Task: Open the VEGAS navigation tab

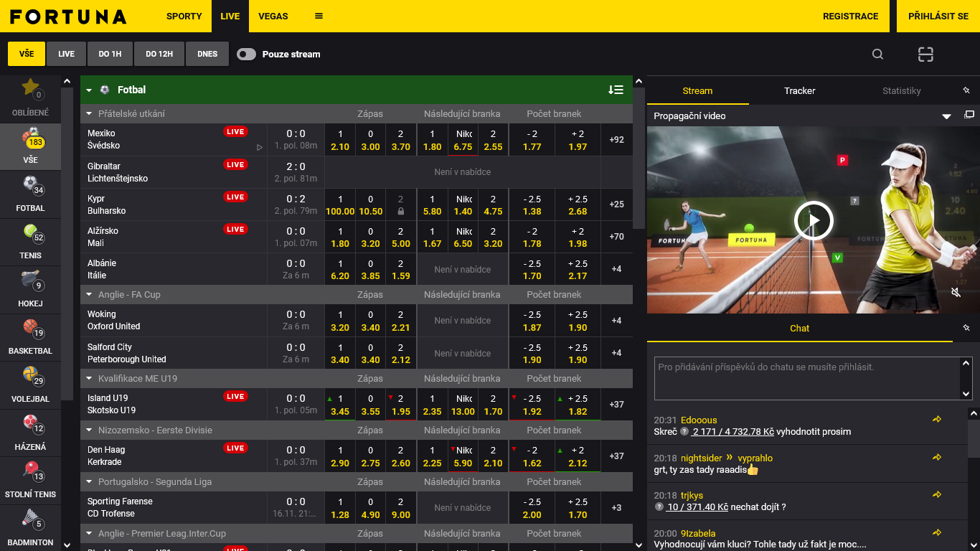Action: [273, 16]
